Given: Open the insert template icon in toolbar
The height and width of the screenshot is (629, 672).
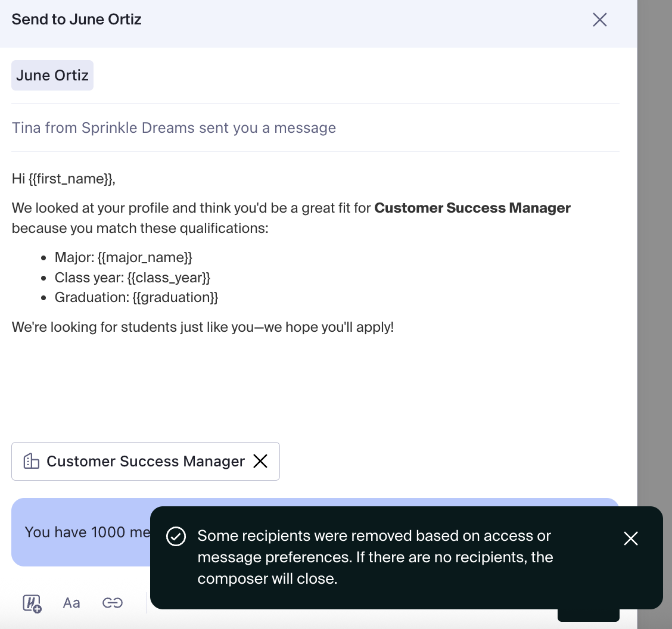Looking at the screenshot, I should click(x=32, y=603).
